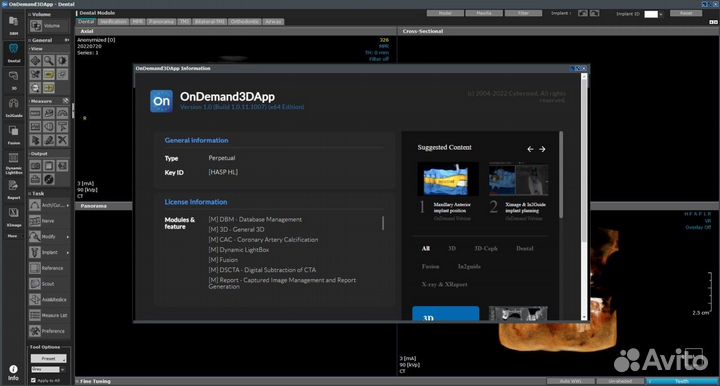This screenshot has height=386, width=720.
Task: Switch to the Airway tab
Action: (273, 22)
